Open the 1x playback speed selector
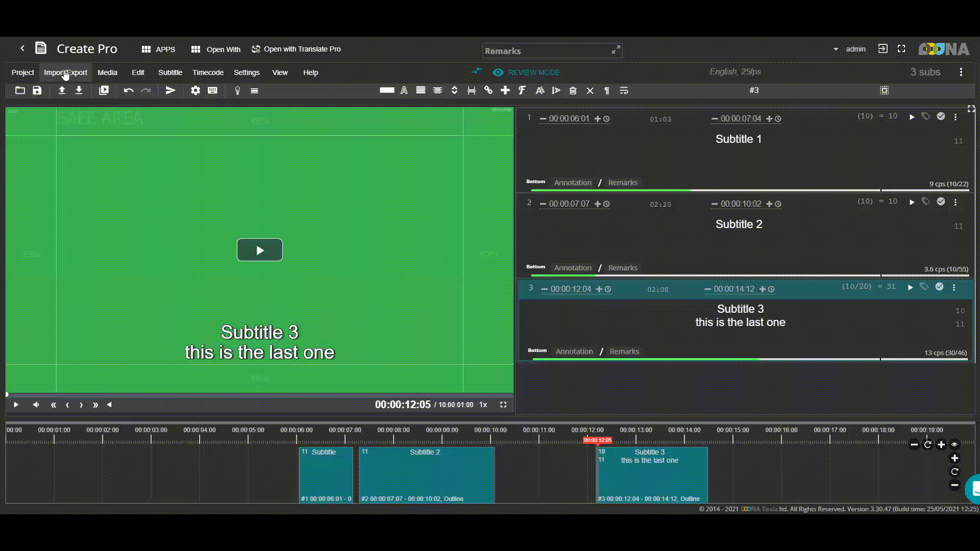Screen dimensions: 980x551 (x=483, y=405)
